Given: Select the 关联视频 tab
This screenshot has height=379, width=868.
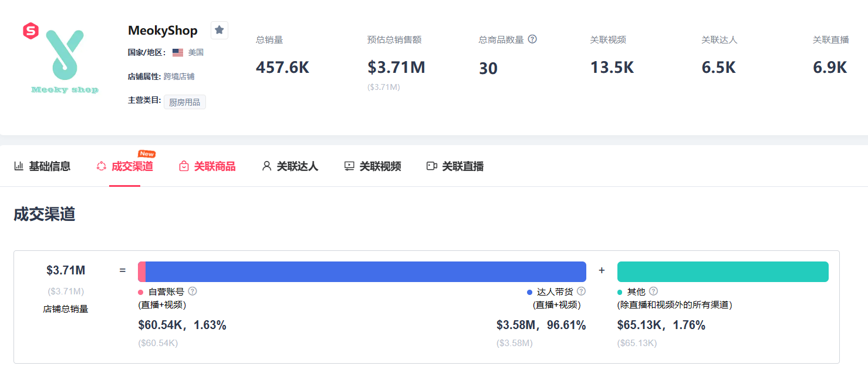Looking at the screenshot, I should point(373,166).
